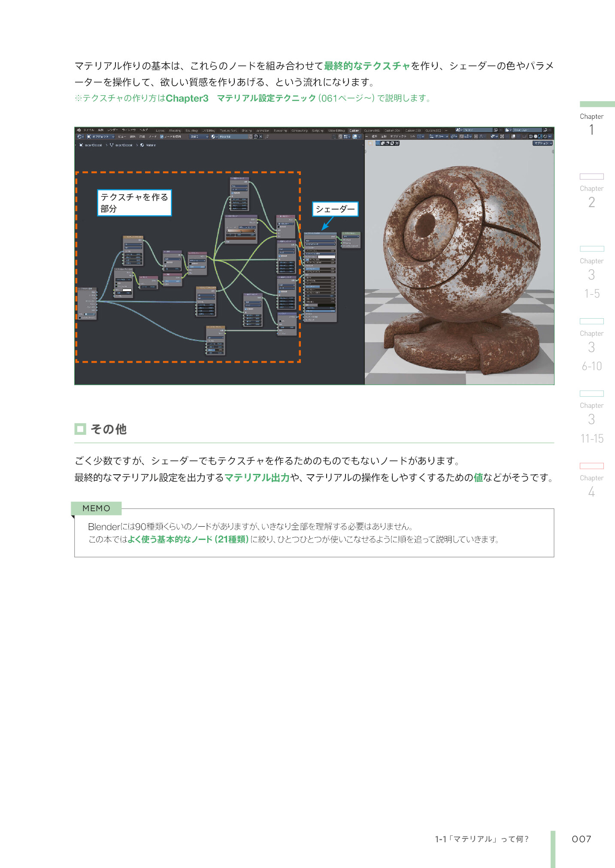
Task: Switch to the Scripting workspace tab
Action: 318,130
